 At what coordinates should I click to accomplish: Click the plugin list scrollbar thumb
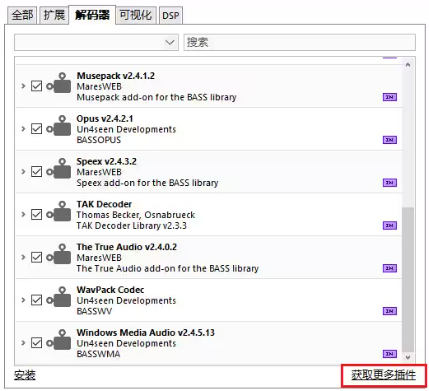pos(408,279)
